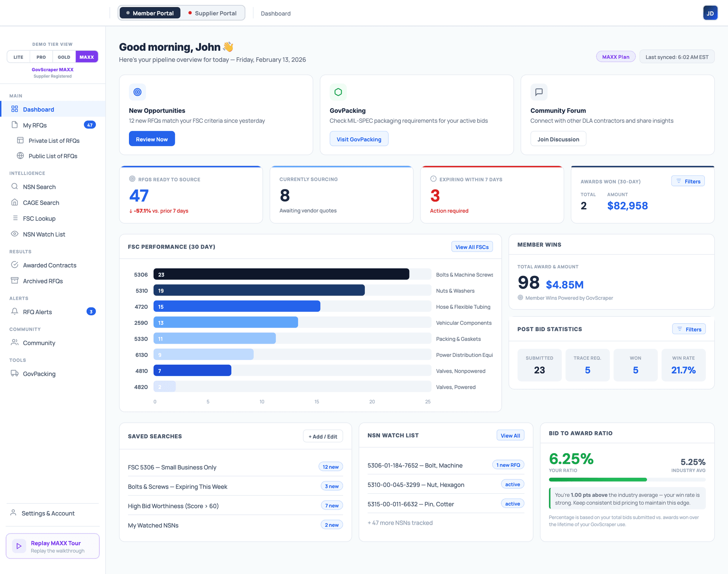Select the LITE tier toggle

[x=18, y=57]
